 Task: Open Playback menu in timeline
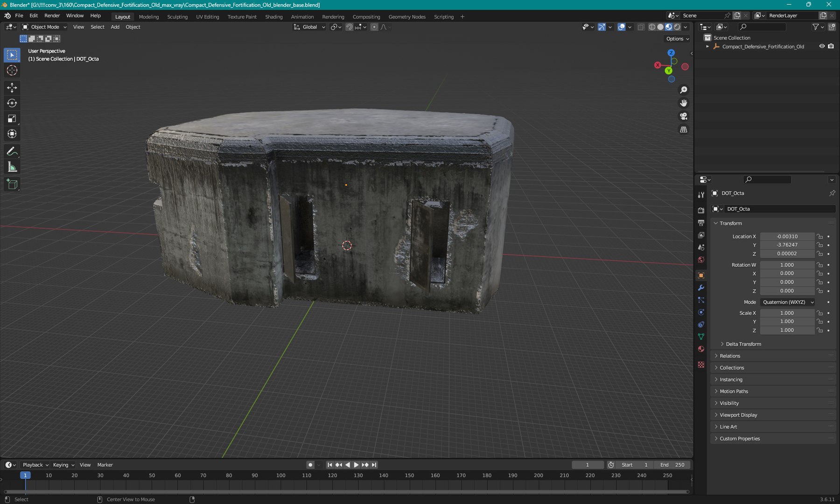pos(35,465)
